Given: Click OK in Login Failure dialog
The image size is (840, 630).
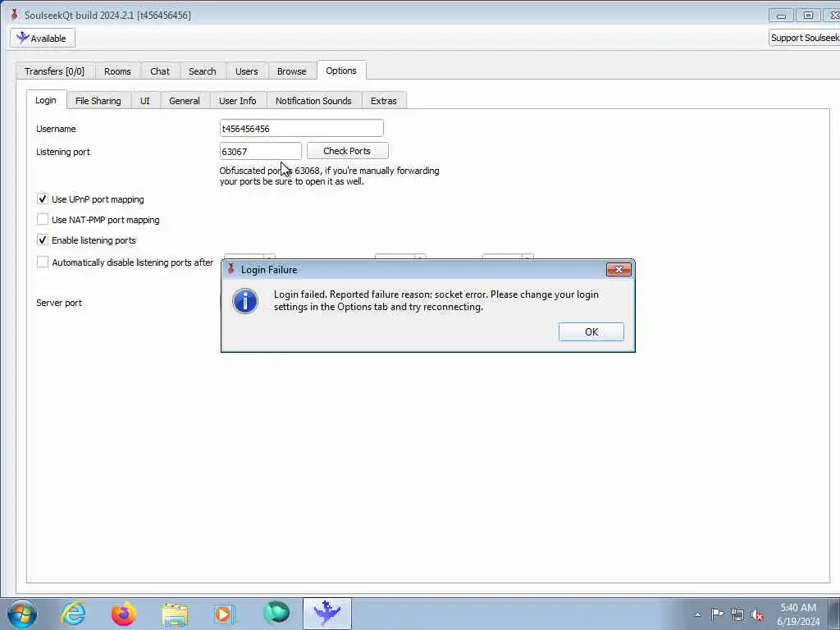Looking at the screenshot, I should [591, 331].
